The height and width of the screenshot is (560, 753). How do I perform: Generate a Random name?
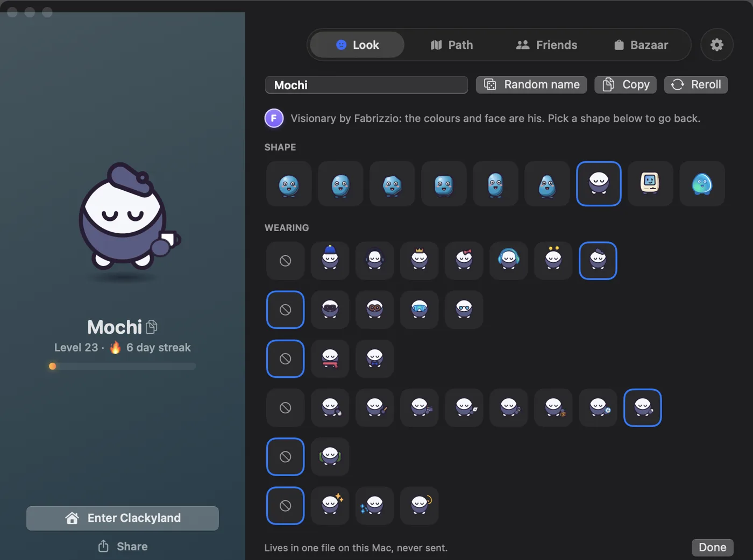[531, 84]
